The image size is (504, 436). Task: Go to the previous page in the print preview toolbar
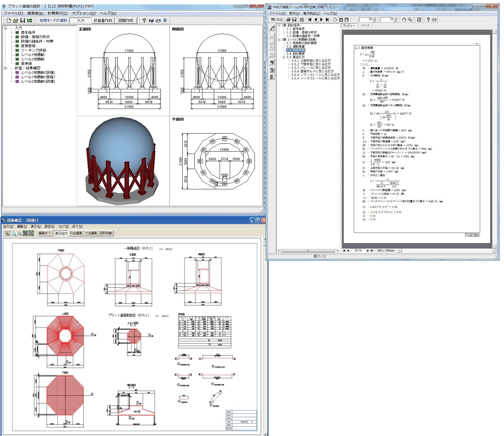point(315,19)
